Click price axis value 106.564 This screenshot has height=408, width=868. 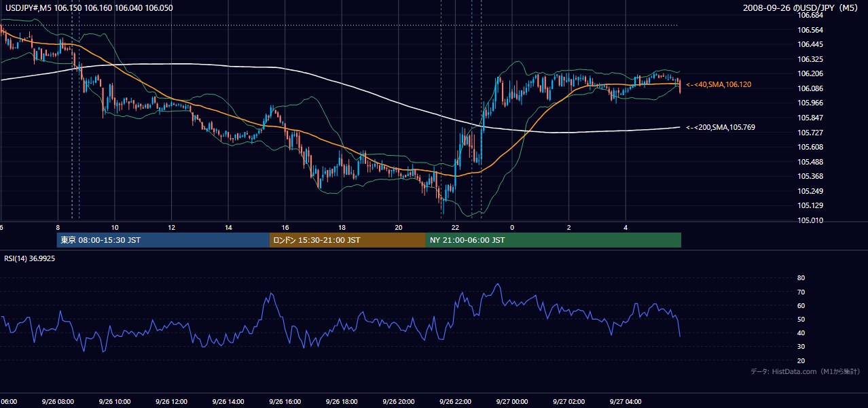pyautogui.click(x=810, y=30)
